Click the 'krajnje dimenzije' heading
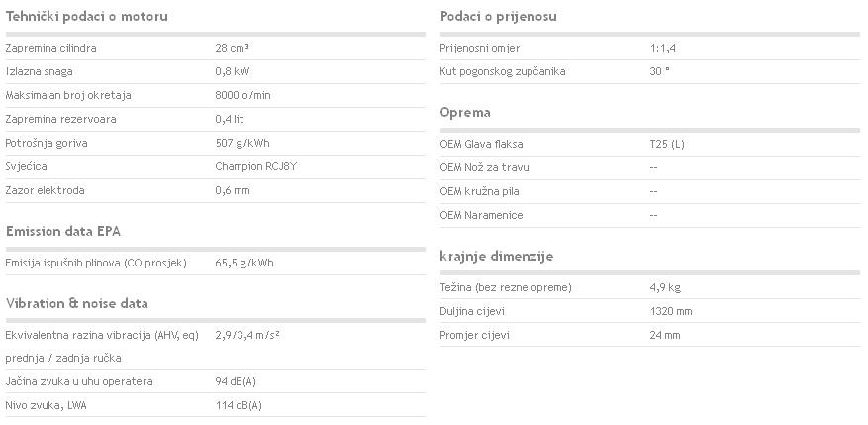The height and width of the screenshot is (425, 868). (x=497, y=256)
